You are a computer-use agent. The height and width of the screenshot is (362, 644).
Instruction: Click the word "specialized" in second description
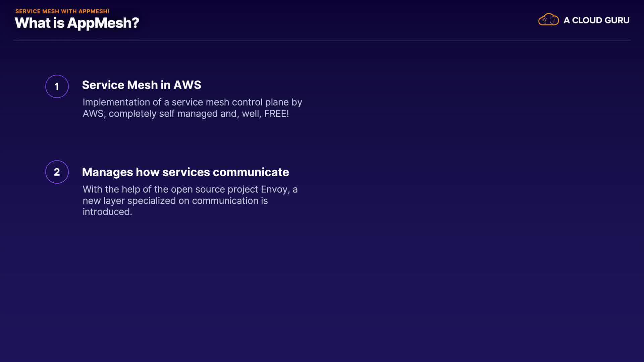pos(151,201)
